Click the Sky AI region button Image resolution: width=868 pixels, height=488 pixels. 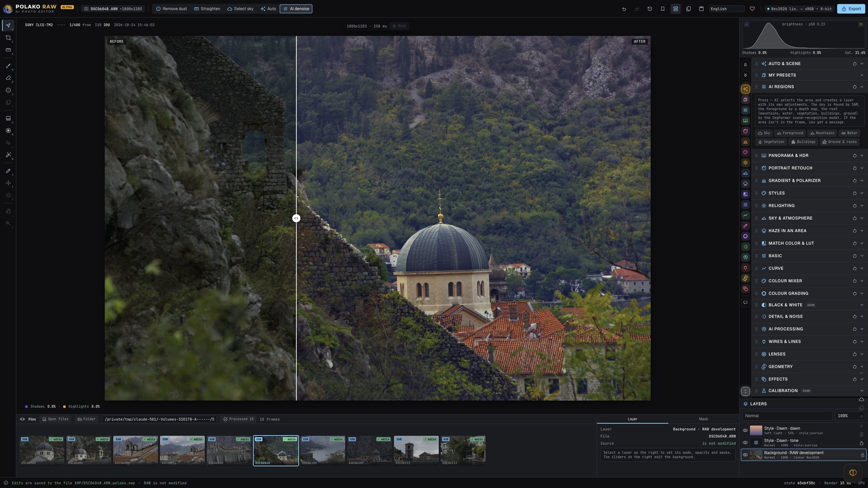(764, 133)
